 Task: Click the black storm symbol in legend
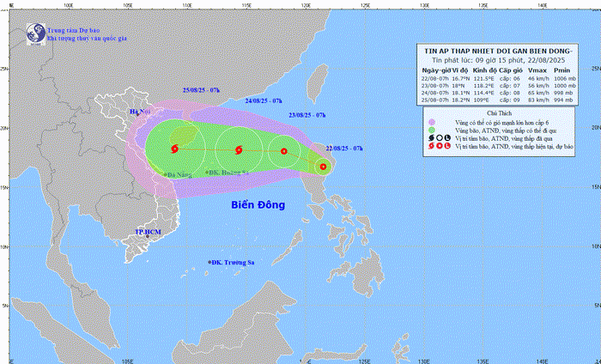coord(432,138)
